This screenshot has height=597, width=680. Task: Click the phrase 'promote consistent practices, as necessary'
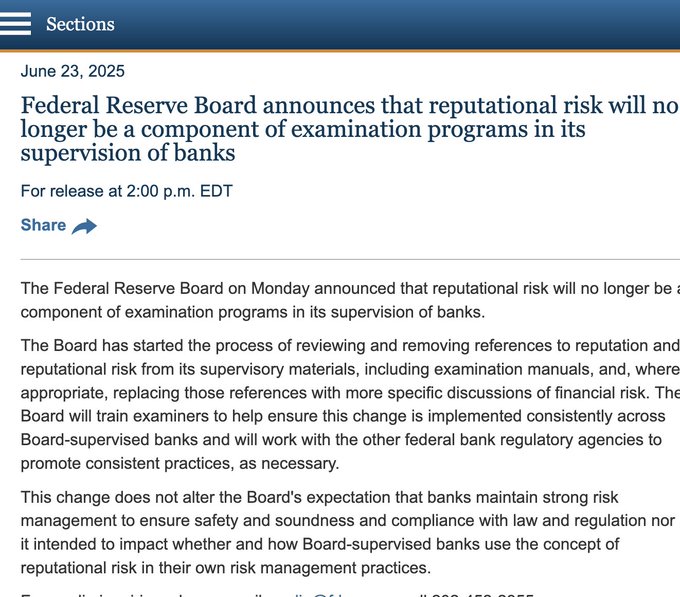tap(180, 463)
